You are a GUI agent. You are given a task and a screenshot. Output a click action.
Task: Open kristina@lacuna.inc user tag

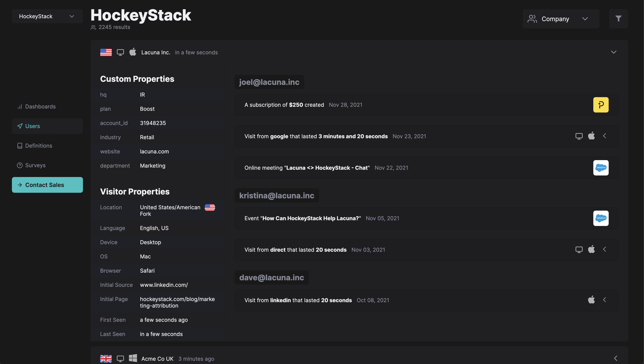pyautogui.click(x=276, y=195)
